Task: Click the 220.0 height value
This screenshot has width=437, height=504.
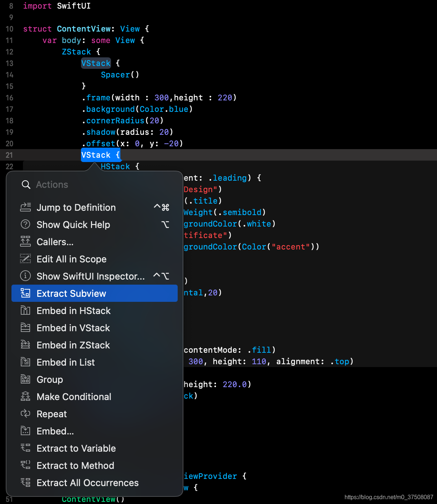Action: (x=235, y=384)
